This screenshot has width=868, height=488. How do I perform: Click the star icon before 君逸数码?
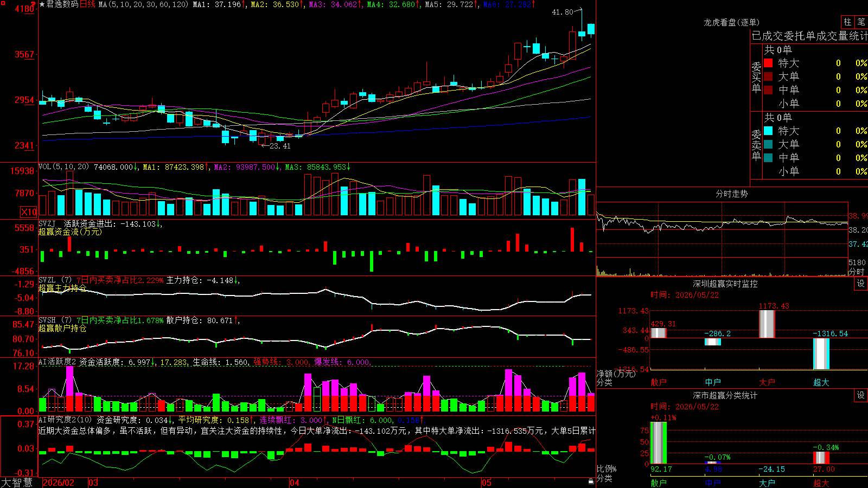[42, 4]
